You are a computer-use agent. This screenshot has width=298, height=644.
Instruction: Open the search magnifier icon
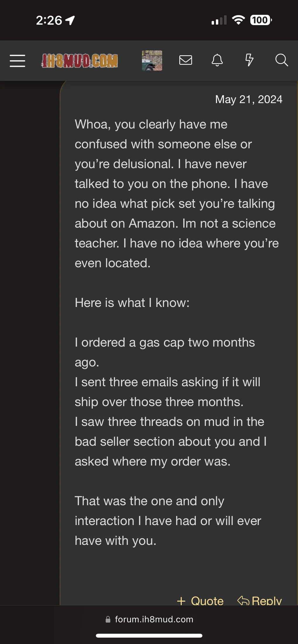[x=281, y=60]
